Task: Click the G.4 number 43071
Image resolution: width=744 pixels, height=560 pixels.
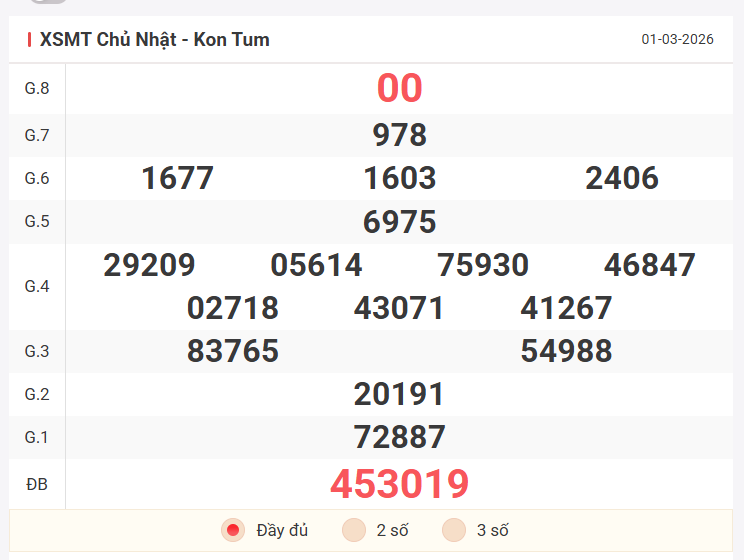Action: point(399,308)
